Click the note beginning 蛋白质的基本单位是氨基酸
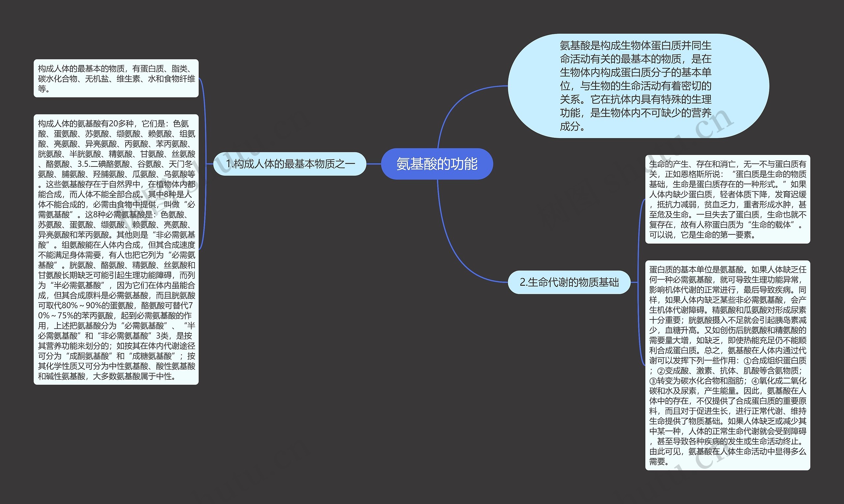Screen dimensions: 844x504 [x=728, y=365]
